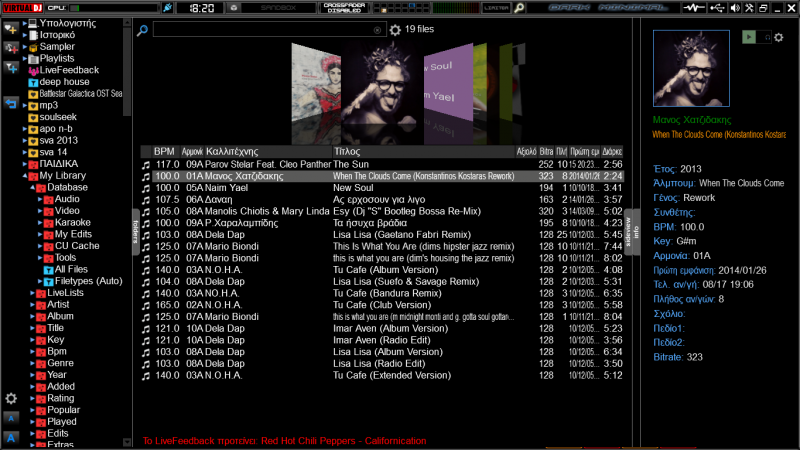This screenshot has width=800, height=450.
Task: Select the soulseek folder
Action: (52, 117)
